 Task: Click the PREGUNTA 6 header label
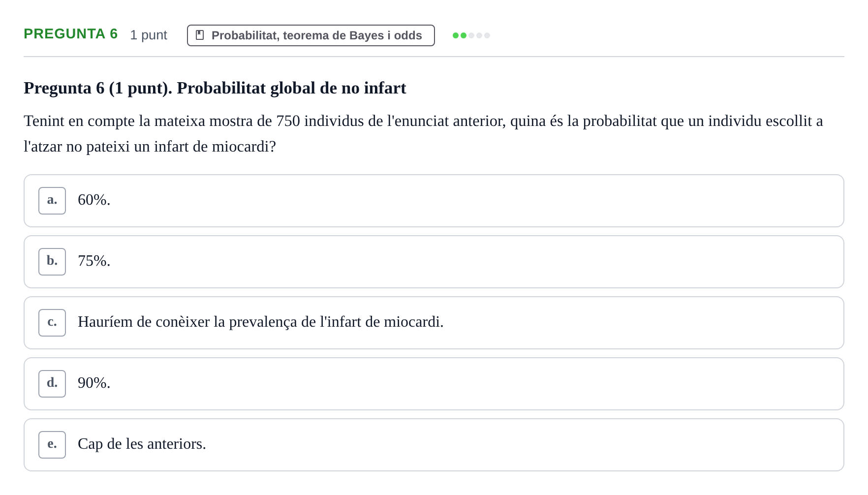point(71,34)
